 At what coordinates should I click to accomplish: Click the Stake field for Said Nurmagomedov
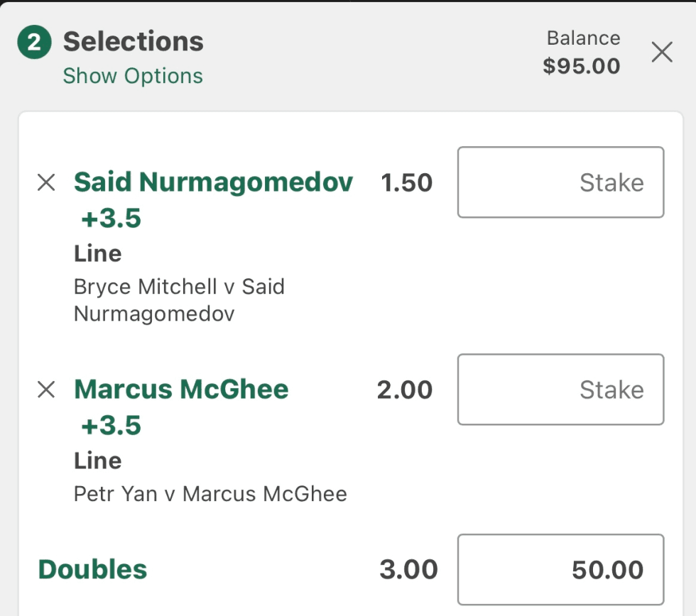tap(560, 182)
